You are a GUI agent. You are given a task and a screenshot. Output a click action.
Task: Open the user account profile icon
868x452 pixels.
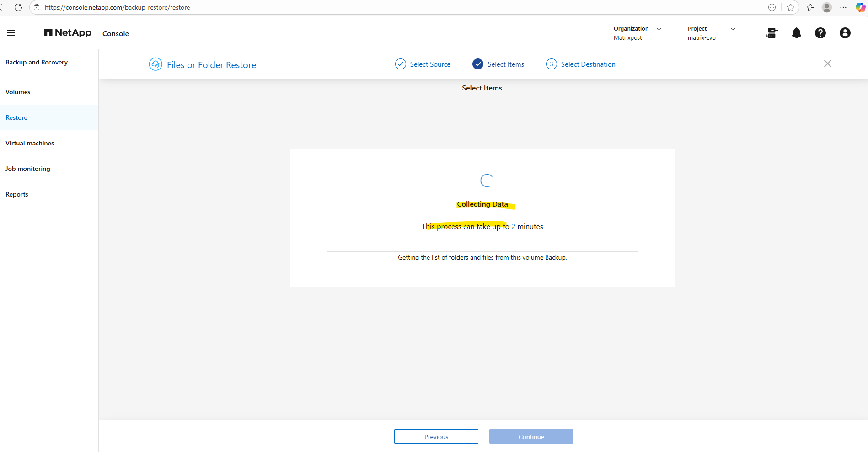click(x=845, y=33)
